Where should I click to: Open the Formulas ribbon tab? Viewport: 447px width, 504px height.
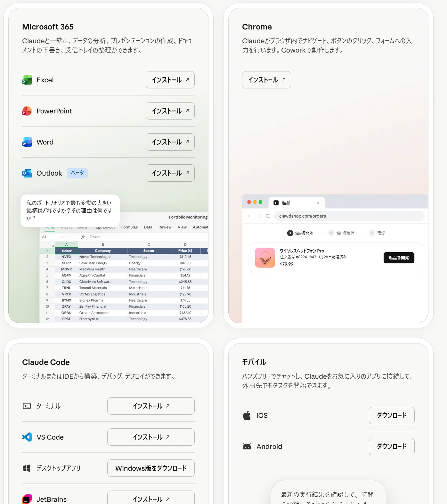[x=129, y=227]
